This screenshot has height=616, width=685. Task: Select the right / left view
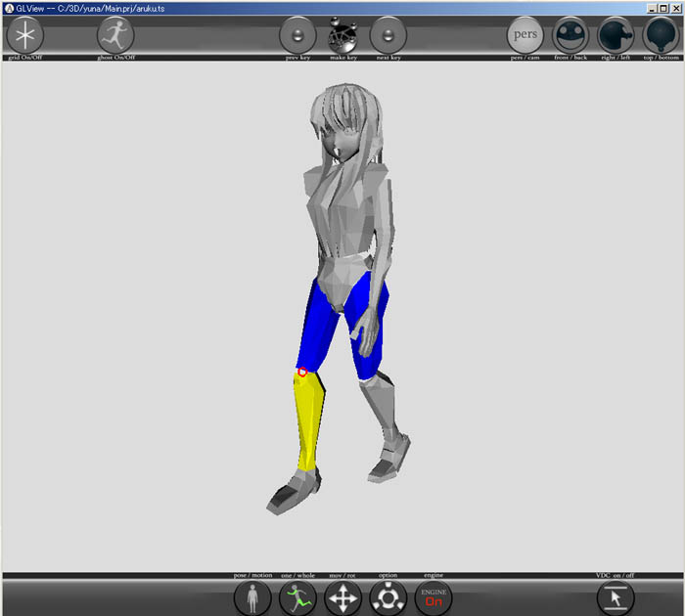(x=616, y=36)
